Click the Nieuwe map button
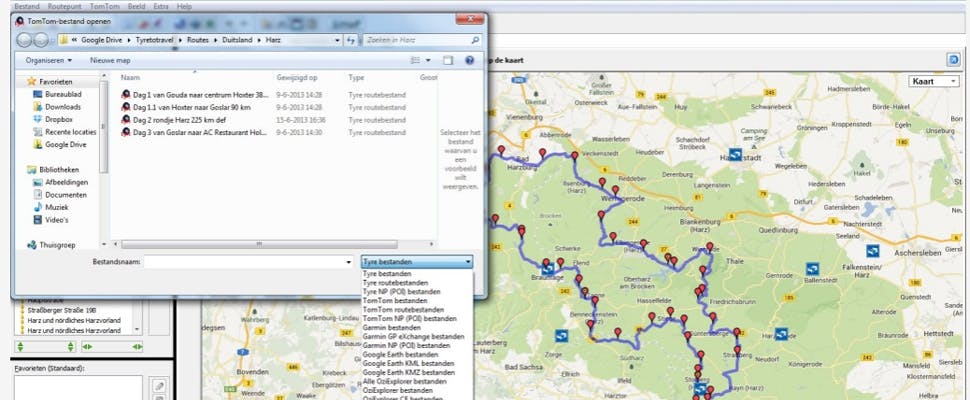The width and height of the screenshot is (970, 400). 110,61
